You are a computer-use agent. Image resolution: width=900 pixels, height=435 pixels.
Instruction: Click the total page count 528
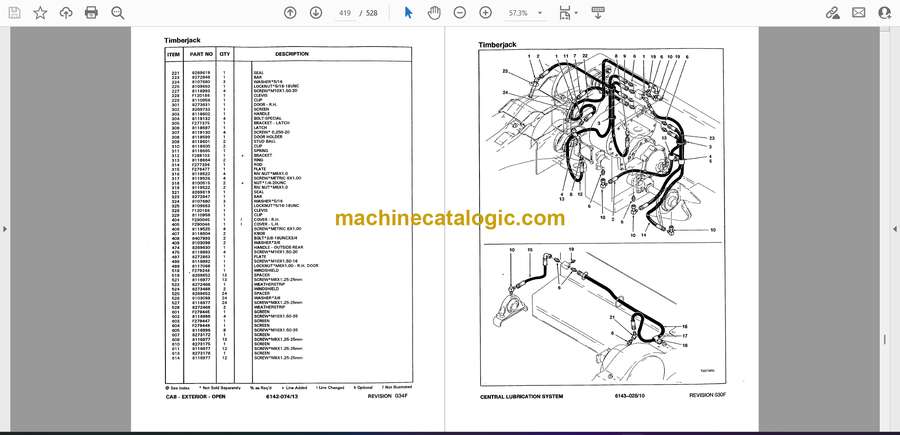pyautogui.click(x=372, y=13)
